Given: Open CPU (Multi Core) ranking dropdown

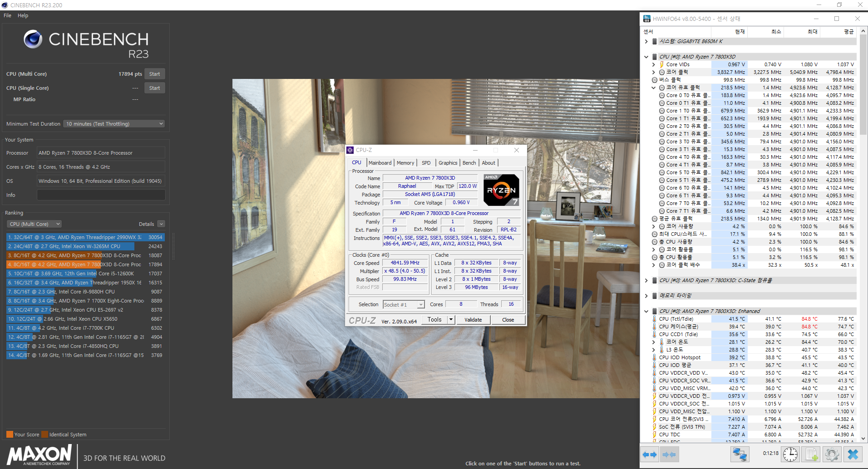Looking at the screenshot, I should pyautogui.click(x=34, y=224).
